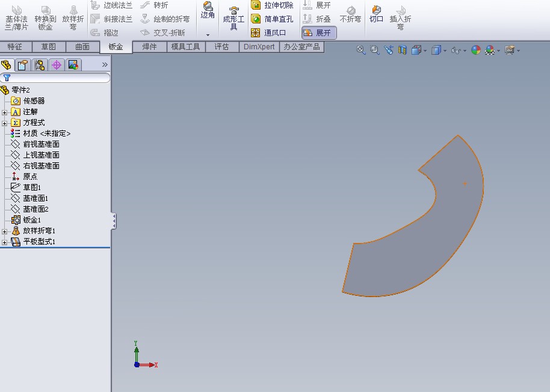Click the 插入折弯 insert bends tool

(x=400, y=18)
